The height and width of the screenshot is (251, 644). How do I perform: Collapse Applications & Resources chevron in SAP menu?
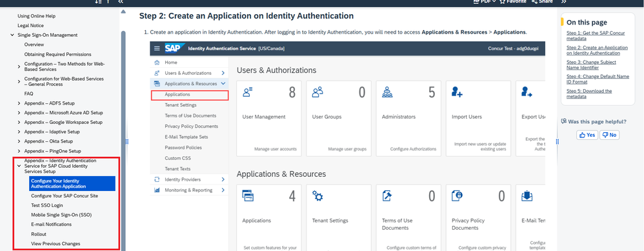click(x=223, y=84)
